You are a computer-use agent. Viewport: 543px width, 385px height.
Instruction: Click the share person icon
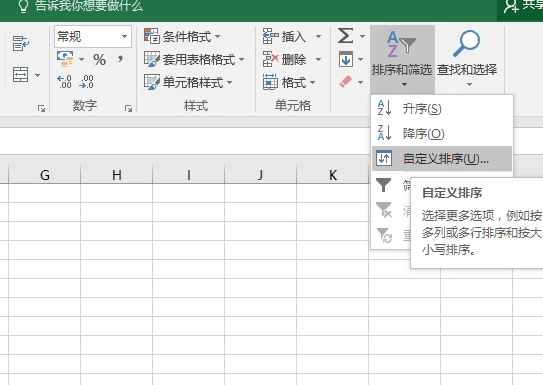point(511,6)
